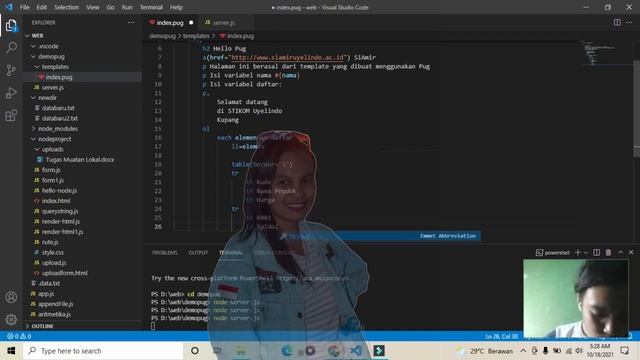Open volume control in system tray
The image size is (640, 360).
tap(579, 351)
